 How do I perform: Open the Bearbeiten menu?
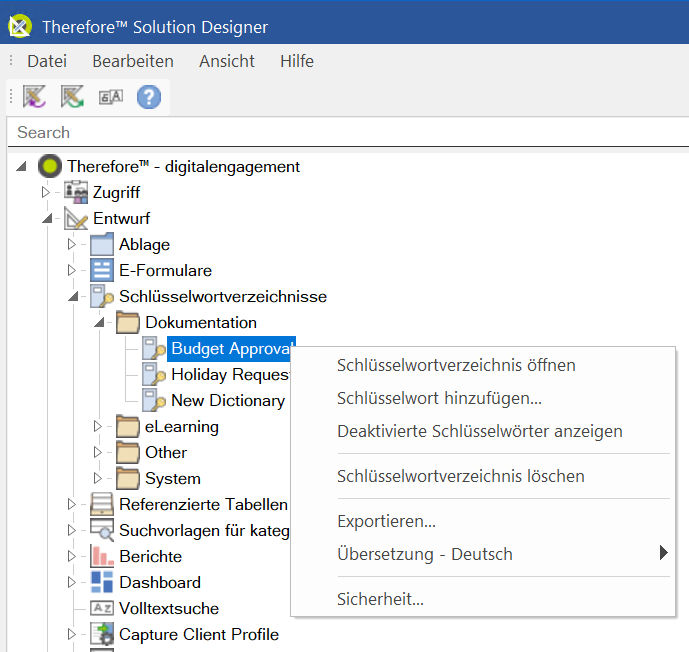pos(133,61)
